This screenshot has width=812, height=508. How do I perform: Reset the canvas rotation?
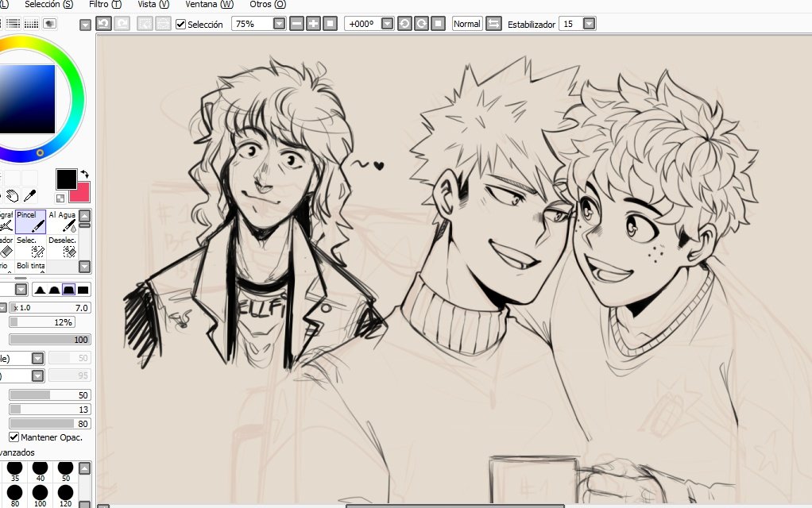click(x=438, y=24)
